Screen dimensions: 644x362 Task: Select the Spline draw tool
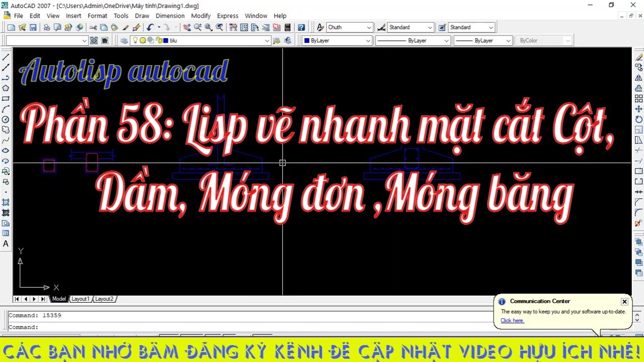tap(6, 140)
